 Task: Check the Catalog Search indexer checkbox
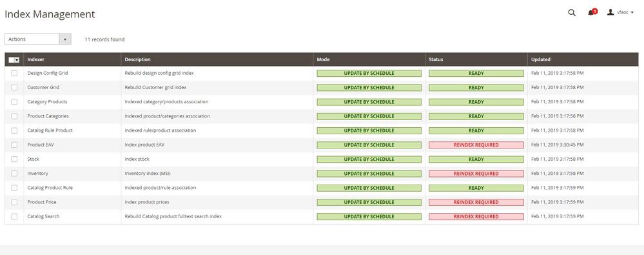14,216
